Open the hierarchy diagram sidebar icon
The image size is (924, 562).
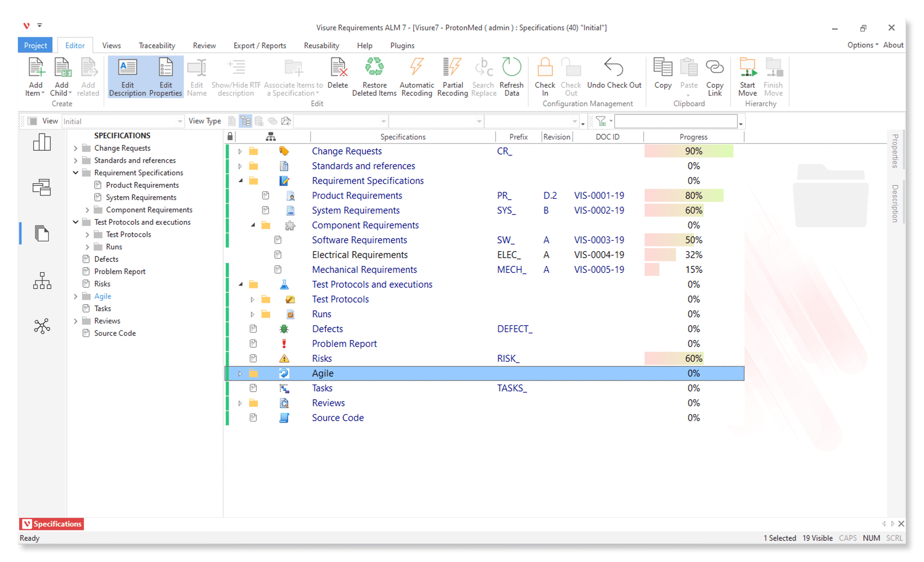(42, 281)
